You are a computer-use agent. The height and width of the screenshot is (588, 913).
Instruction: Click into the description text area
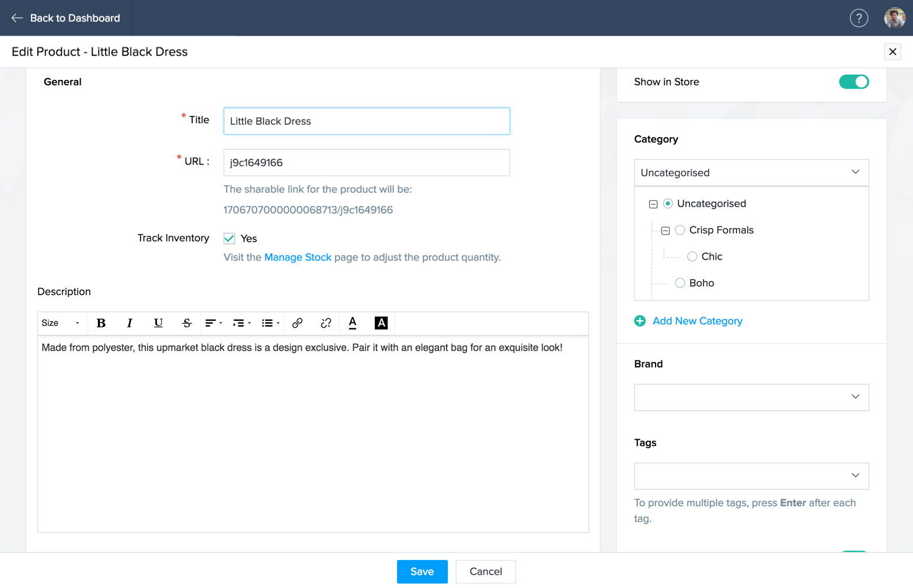coord(313,434)
